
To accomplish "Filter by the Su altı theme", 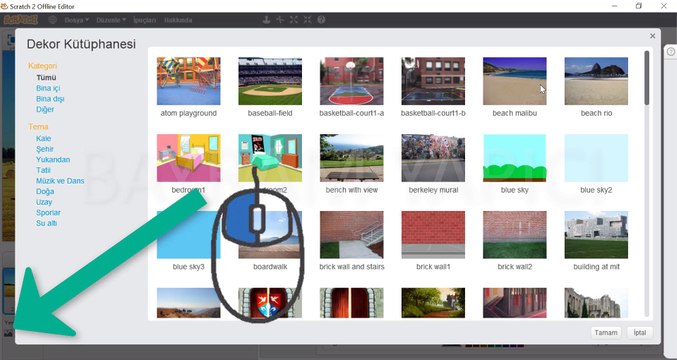I will click(x=47, y=223).
